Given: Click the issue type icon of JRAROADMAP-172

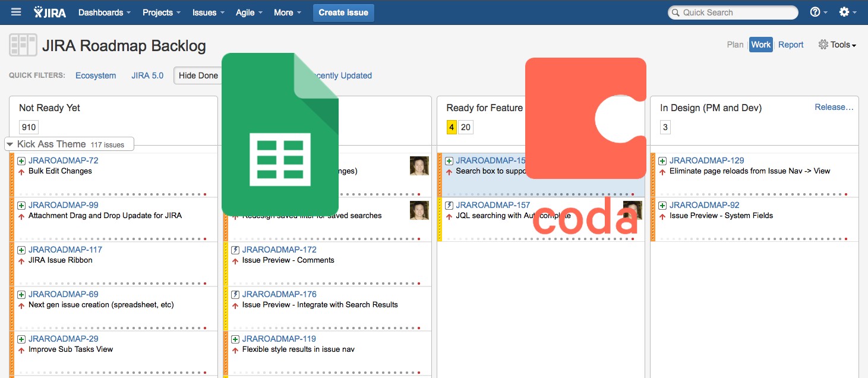Looking at the screenshot, I should click(235, 250).
